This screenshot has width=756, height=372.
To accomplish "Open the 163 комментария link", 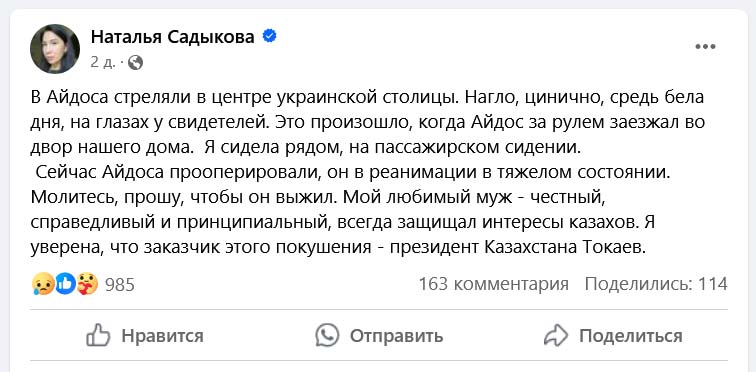I will (494, 284).
